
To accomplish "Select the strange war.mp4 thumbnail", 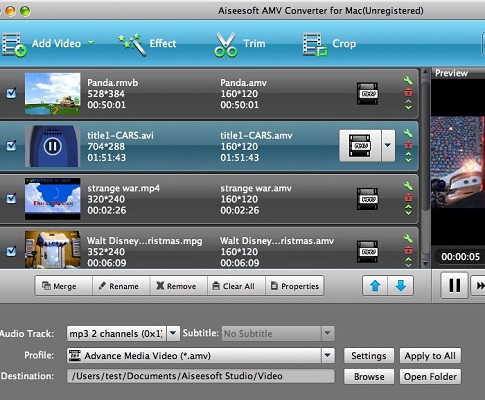I will click(53, 199).
